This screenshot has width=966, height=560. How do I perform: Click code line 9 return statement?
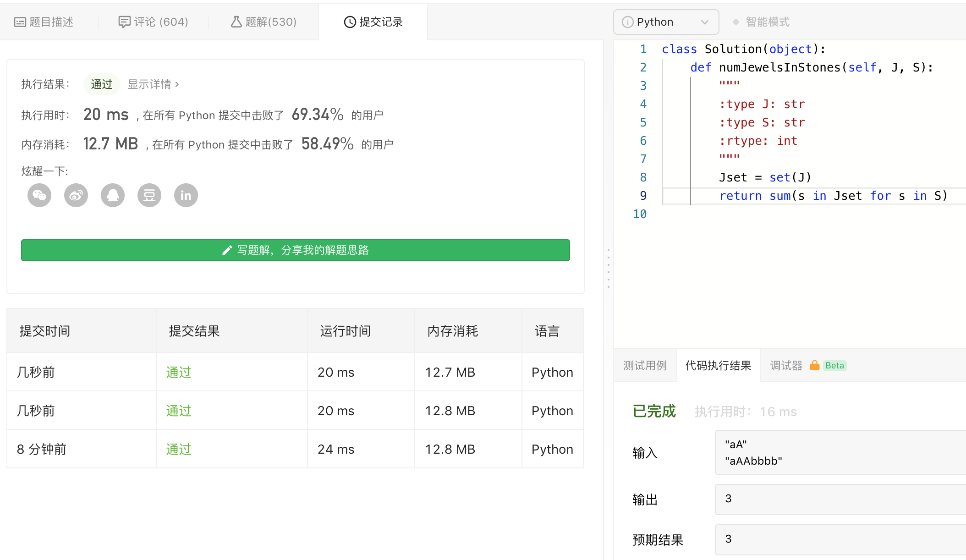point(833,196)
